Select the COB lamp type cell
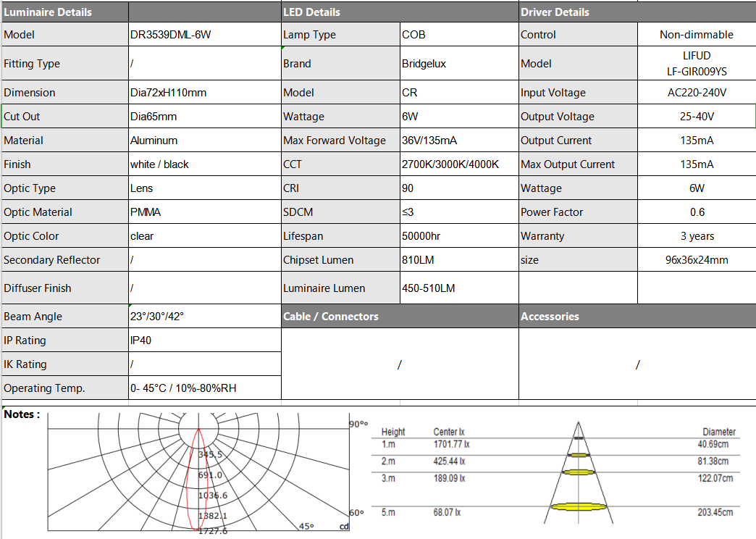 click(459, 35)
